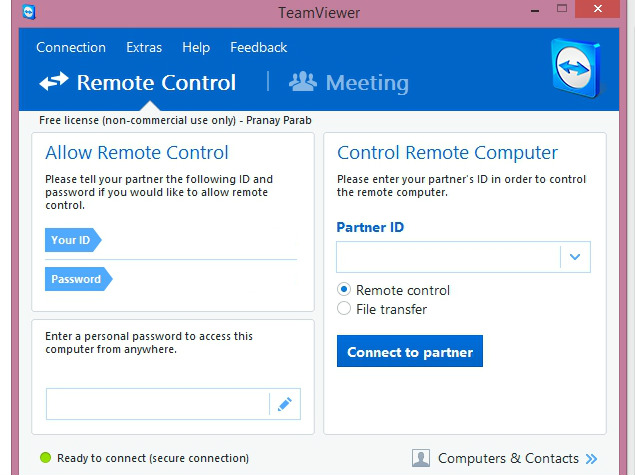The height and width of the screenshot is (475, 635).
Task: Click the Connect to partner button
Action: click(x=410, y=351)
